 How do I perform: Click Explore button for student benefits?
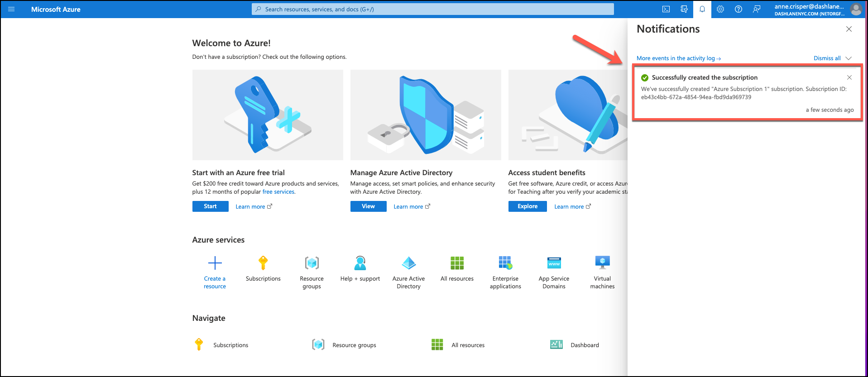pyautogui.click(x=528, y=206)
